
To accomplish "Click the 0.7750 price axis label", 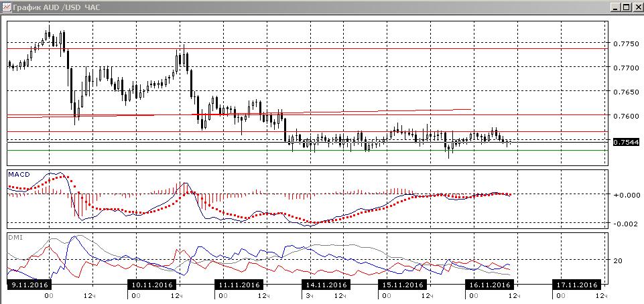I will pyautogui.click(x=625, y=44).
